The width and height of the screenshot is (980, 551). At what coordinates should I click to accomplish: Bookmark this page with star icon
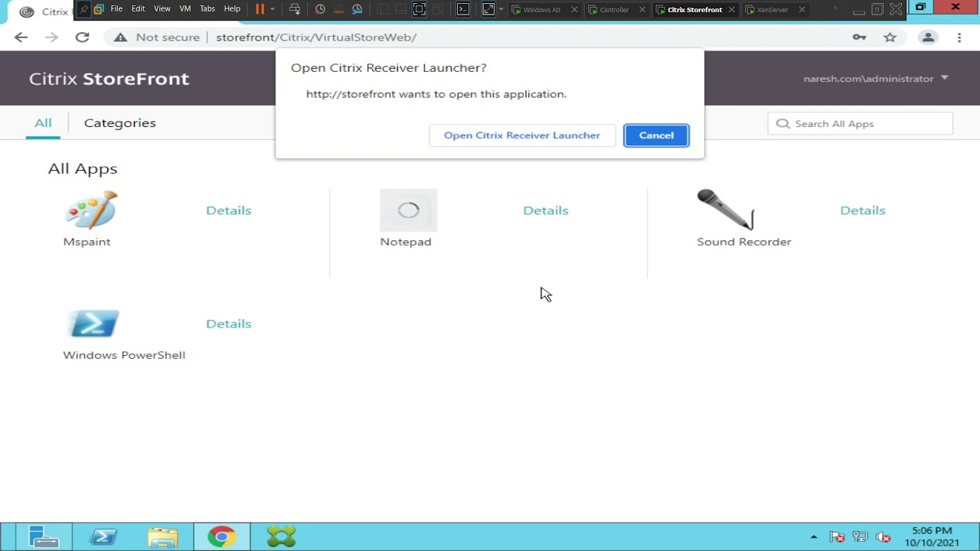890,37
